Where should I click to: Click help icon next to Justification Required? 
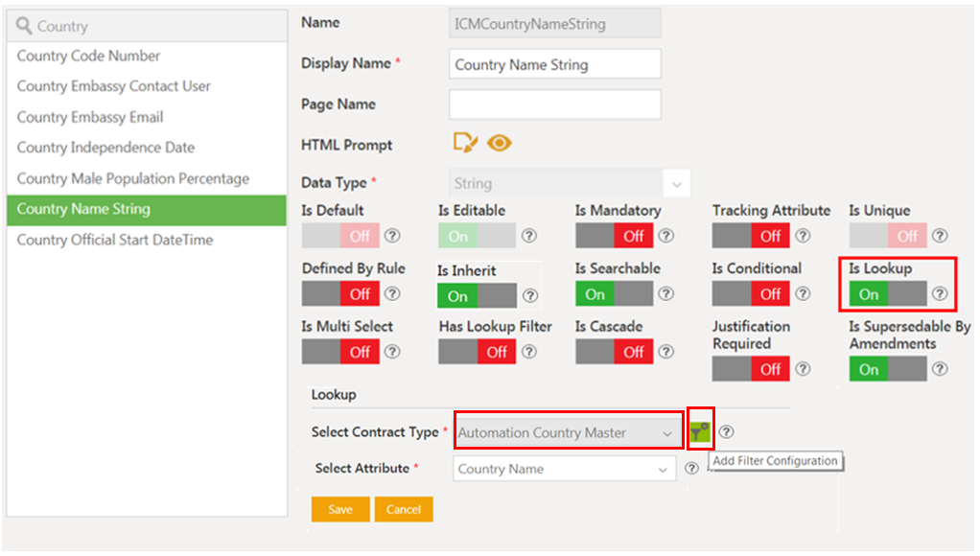point(803,369)
